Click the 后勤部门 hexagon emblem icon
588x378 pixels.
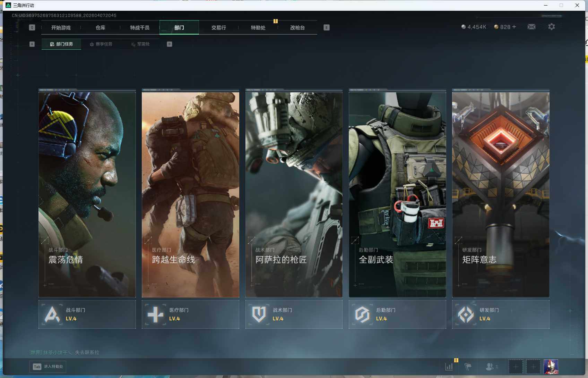click(x=362, y=314)
